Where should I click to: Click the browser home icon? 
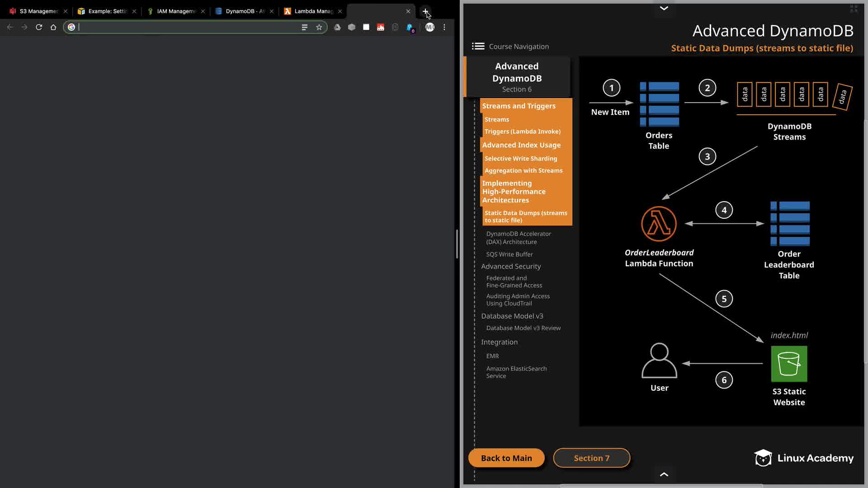pyautogui.click(x=53, y=27)
